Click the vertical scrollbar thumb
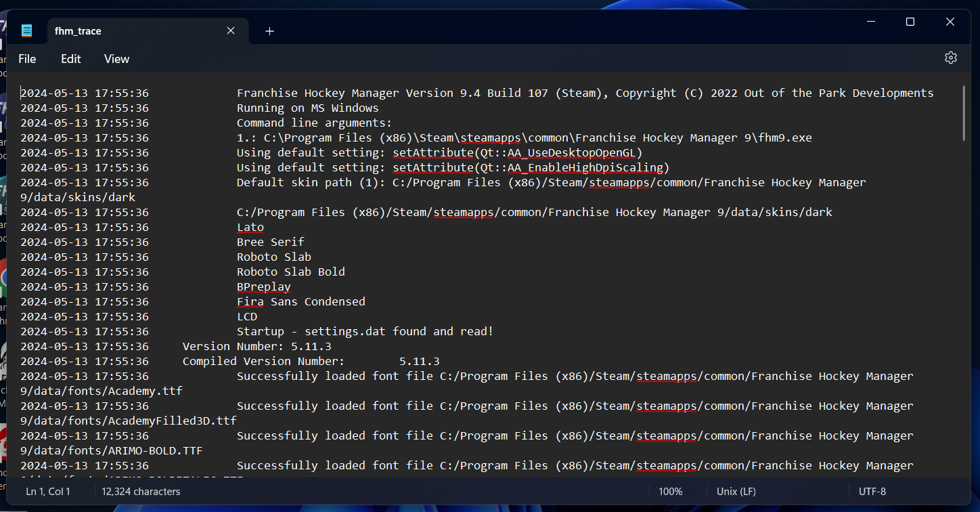980x512 pixels. [963, 113]
